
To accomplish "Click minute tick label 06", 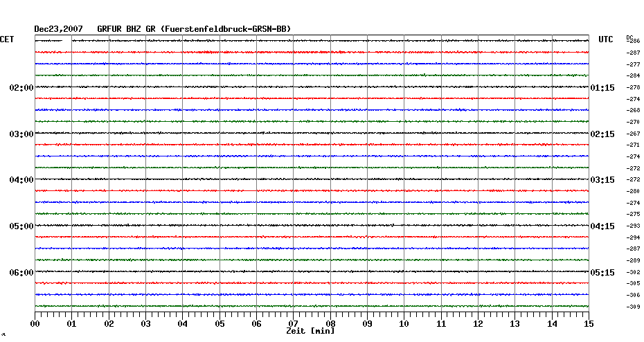I will tap(257, 324).
